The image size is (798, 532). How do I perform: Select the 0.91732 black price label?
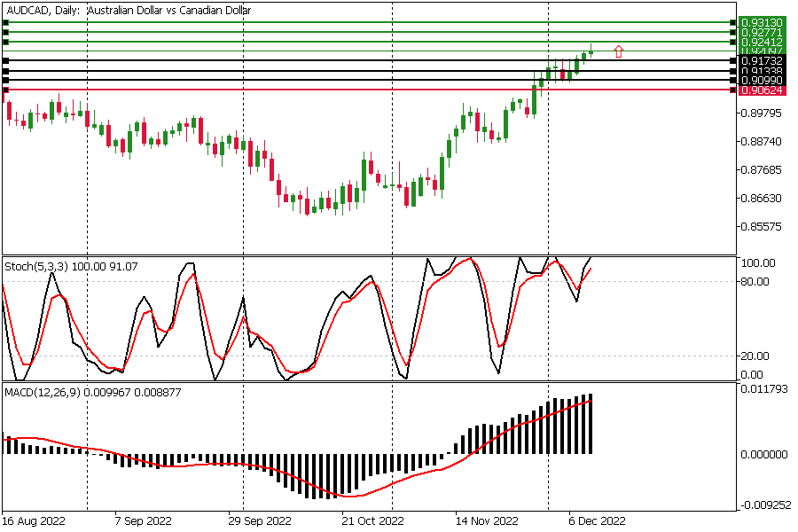(x=762, y=60)
